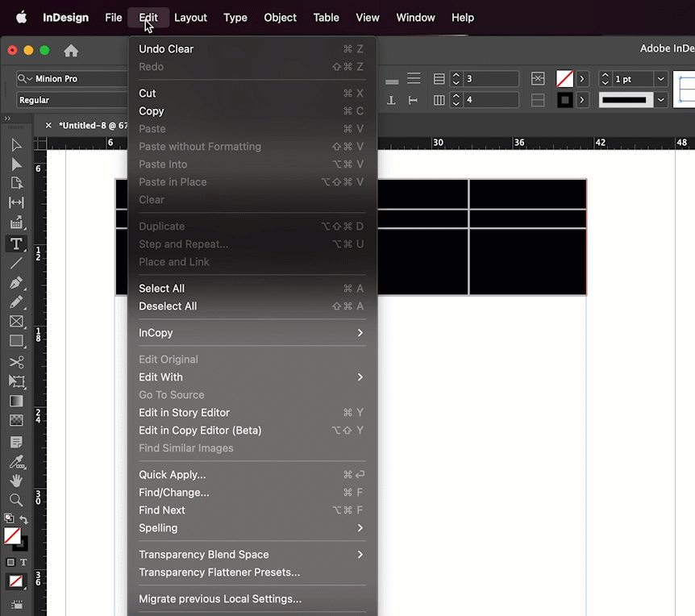
Task: Click the merge cells icon
Action: (x=538, y=78)
